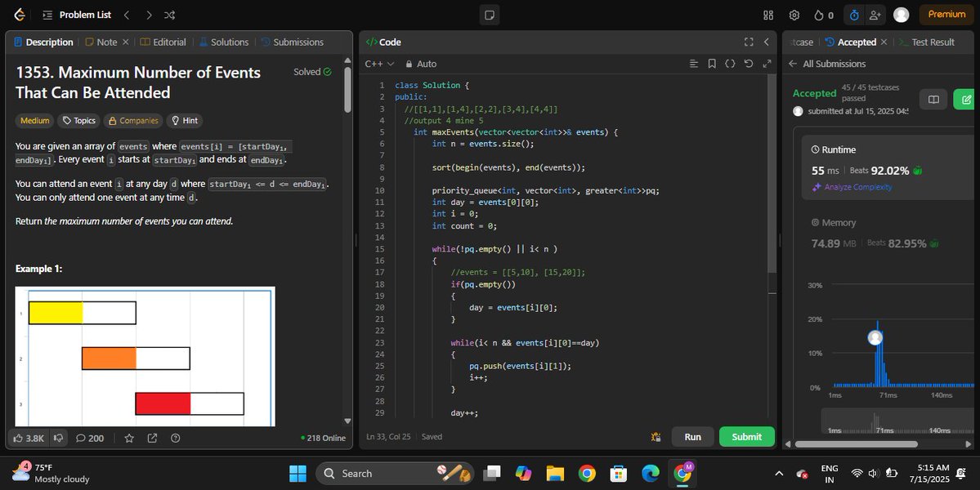The height and width of the screenshot is (490, 980).
Task: Click the curly braces icon
Action: (730, 64)
